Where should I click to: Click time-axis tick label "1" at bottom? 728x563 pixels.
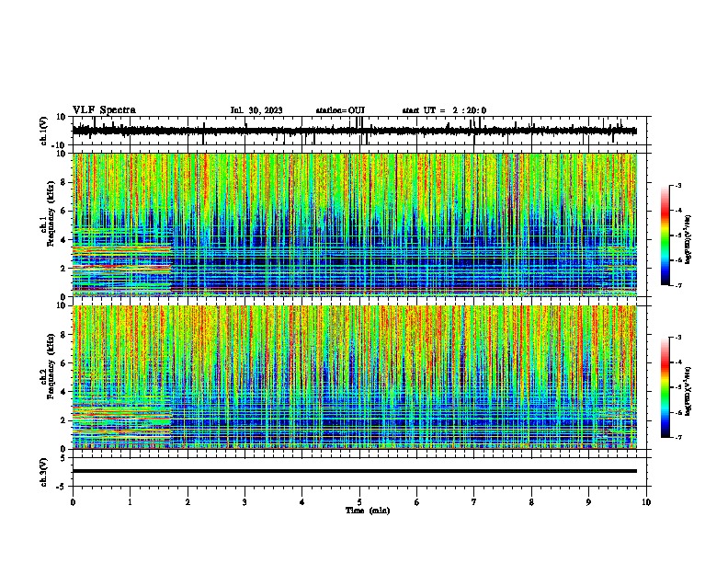[x=130, y=502]
